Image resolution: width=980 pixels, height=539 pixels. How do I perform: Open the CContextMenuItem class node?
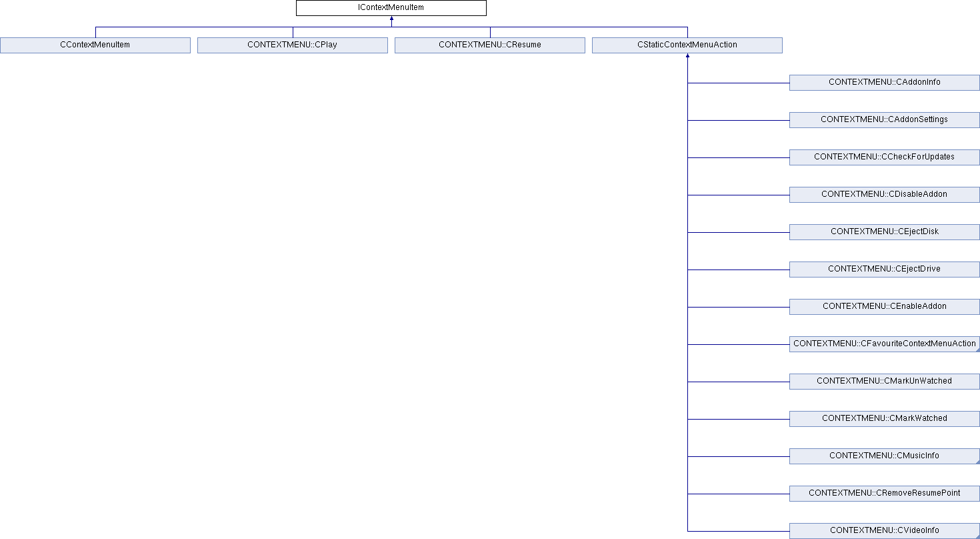pyautogui.click(x=95, y=45)
